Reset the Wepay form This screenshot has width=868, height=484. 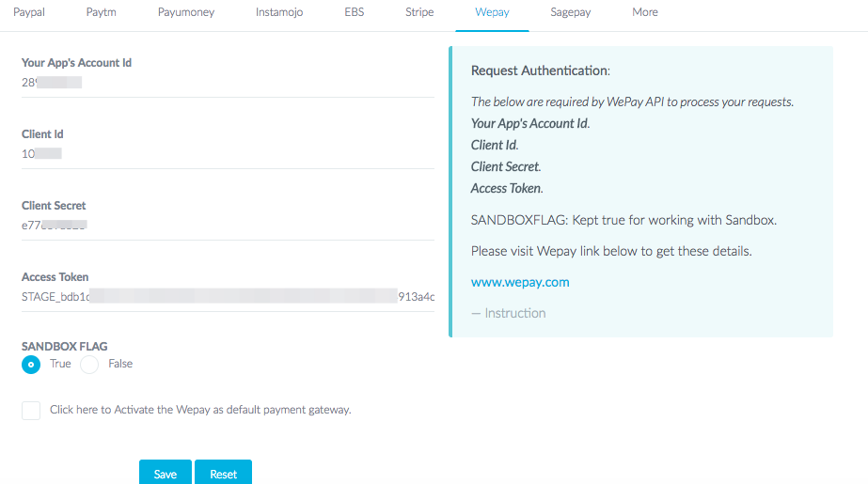[x=223, y=473]
